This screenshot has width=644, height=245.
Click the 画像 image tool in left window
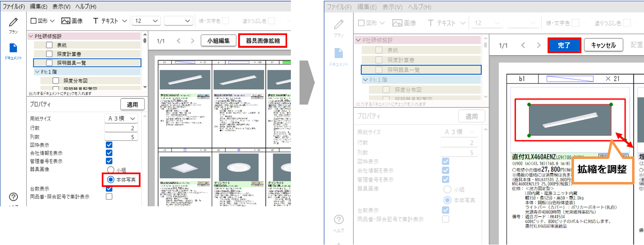[72, 21]
